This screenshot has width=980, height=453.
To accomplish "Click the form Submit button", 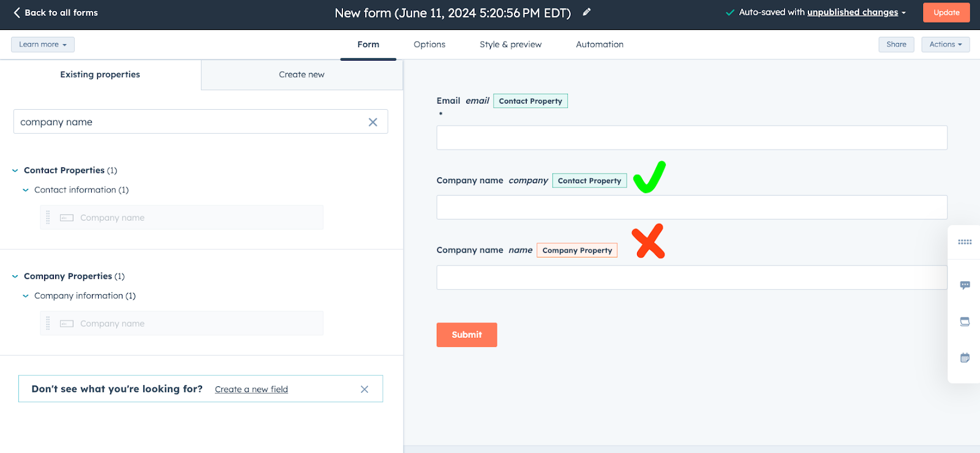I will [x=467, y=335].
